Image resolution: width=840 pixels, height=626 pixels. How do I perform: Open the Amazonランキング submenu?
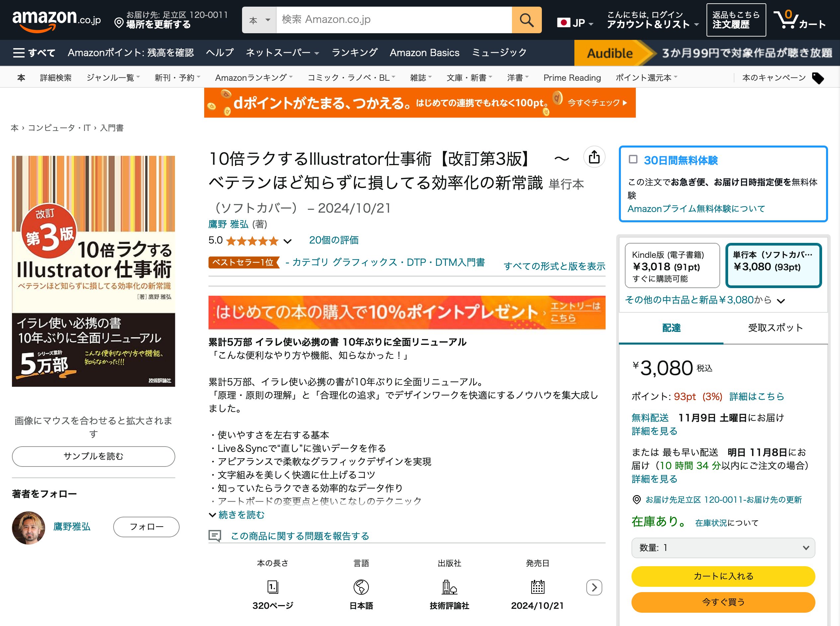(254, 78)
